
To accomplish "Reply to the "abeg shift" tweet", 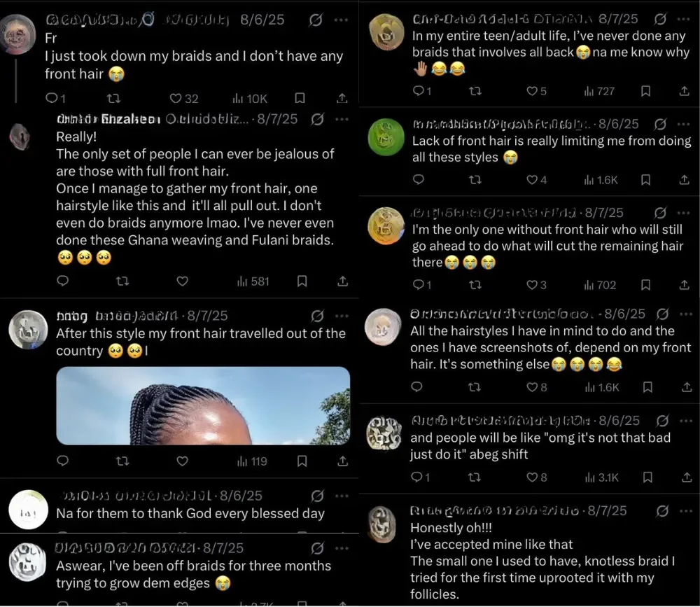I will pyautogui.click(x=420, y=477).
